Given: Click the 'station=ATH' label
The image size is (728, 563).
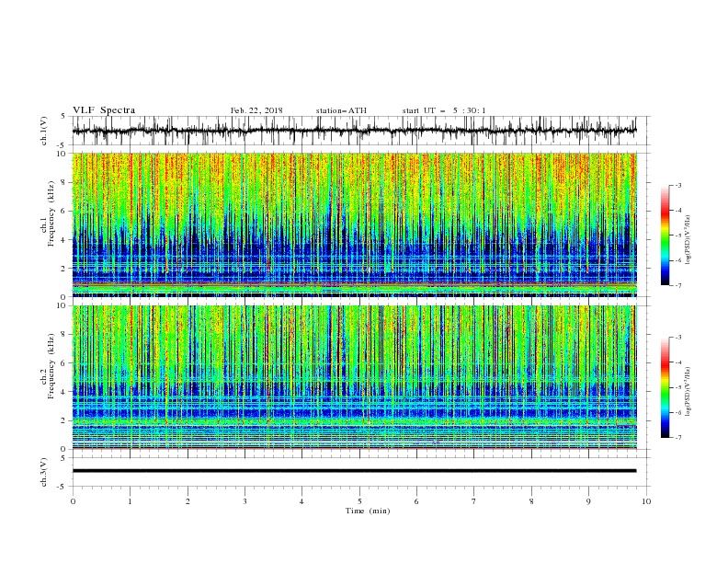Looking at the screenshot, I should pyautogui.click(x=341, y=110).
